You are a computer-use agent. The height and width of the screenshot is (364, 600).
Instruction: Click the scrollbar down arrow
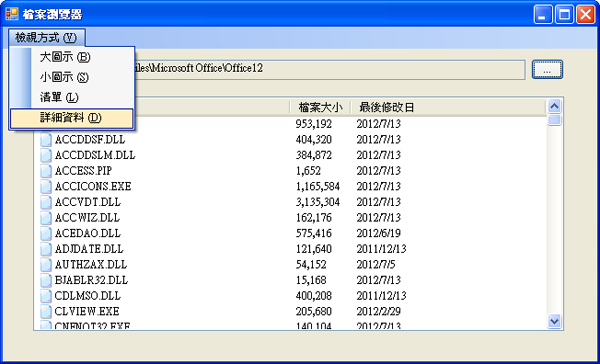[554, 321]
